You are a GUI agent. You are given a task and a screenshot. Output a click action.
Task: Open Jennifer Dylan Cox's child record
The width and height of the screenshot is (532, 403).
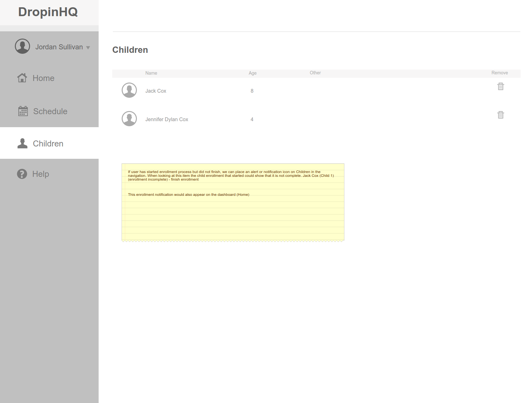pyautogui.click(x=167, y=119)
